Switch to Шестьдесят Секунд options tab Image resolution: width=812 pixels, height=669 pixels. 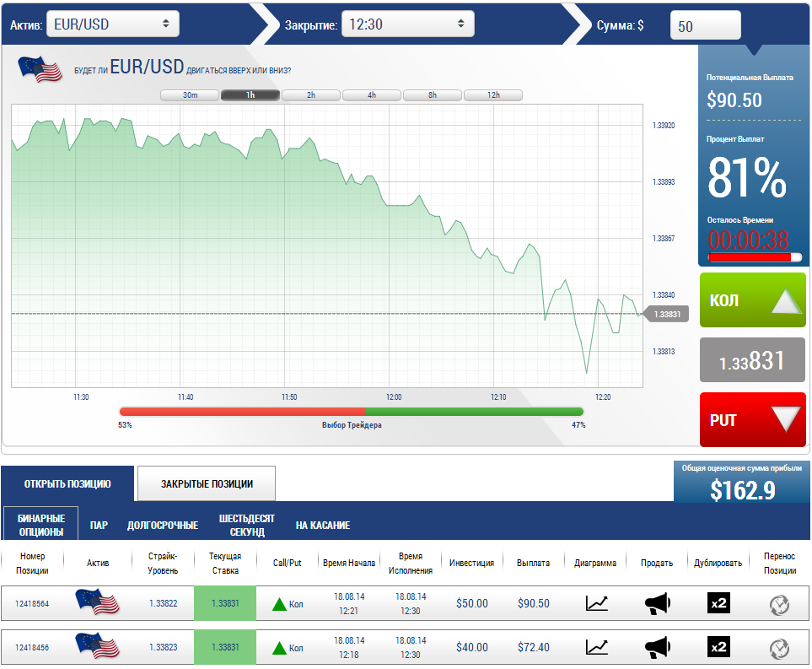(247, 525)
